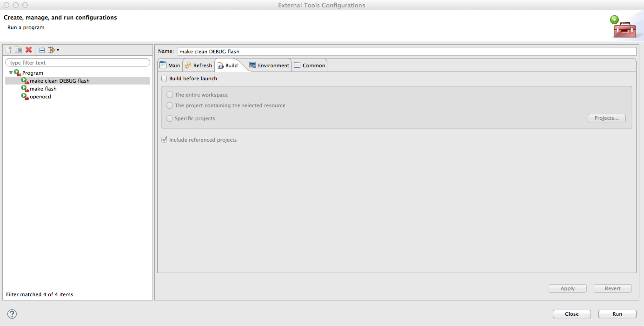Choose Specific projects radio option
Viewport: 644px width, 326px height.
170,118
